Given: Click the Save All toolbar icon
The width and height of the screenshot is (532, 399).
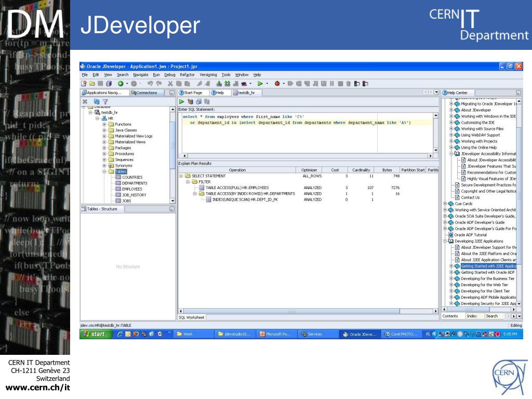Looking at the screenshot, I should click(x=109, y=84).
